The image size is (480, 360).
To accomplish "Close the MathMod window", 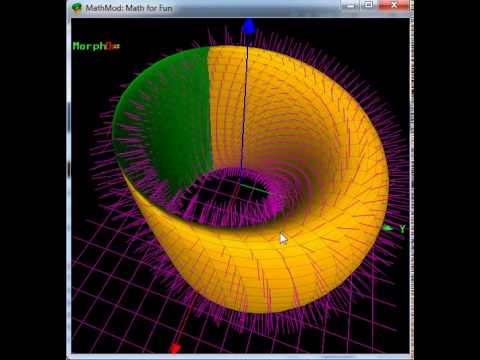I will tap(394, 5).
